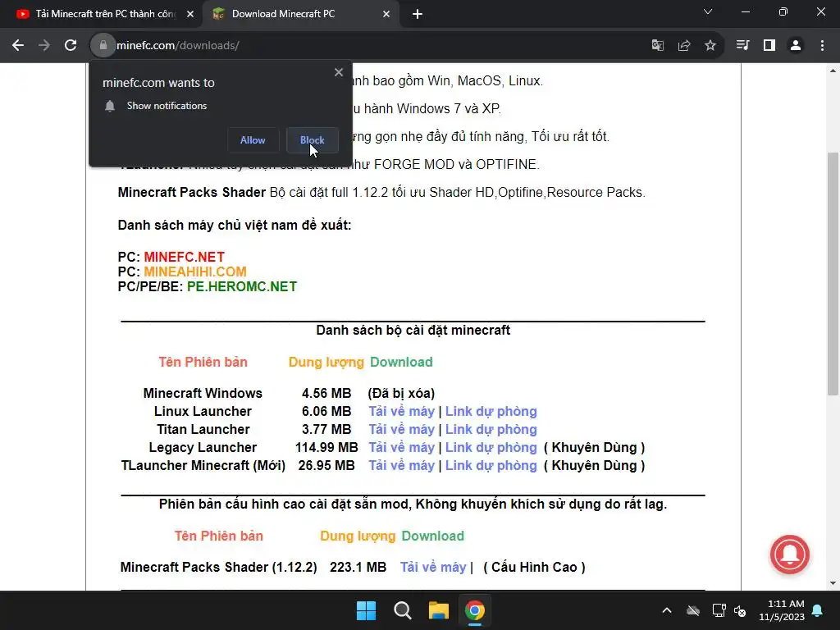Click Tải về máy for Linux Launcher
Screen dimensions: 840x630
point(401,412)
